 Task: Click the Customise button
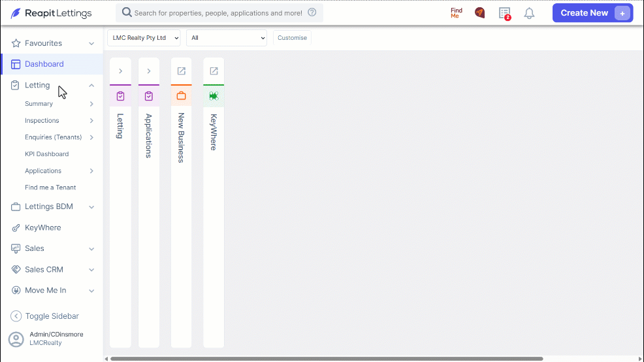pos(292,38)
